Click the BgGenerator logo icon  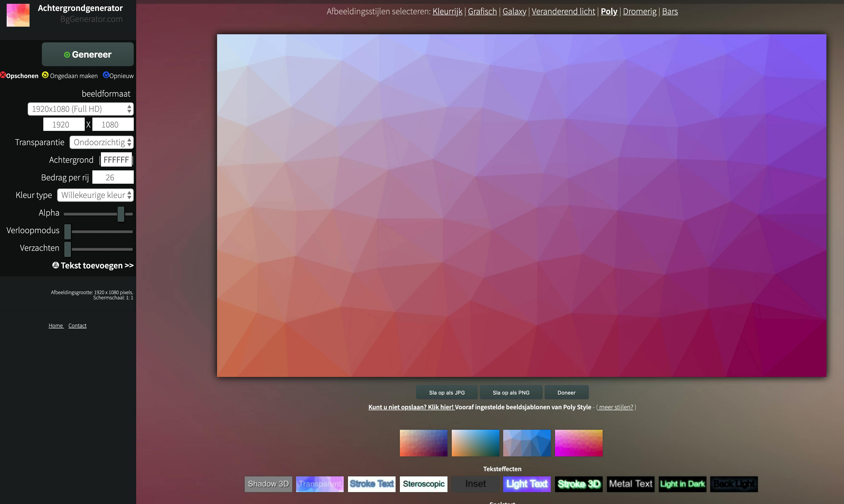point(18,15)
